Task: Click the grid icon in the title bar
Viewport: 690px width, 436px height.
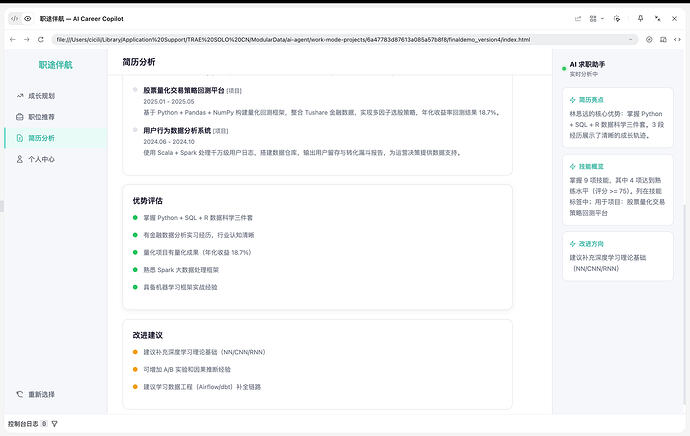Action: pos(593,18)
